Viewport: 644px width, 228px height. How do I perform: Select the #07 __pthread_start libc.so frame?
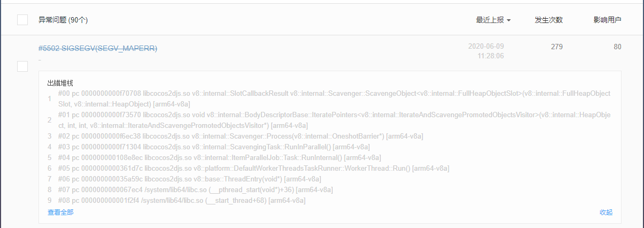click(196, 190)
